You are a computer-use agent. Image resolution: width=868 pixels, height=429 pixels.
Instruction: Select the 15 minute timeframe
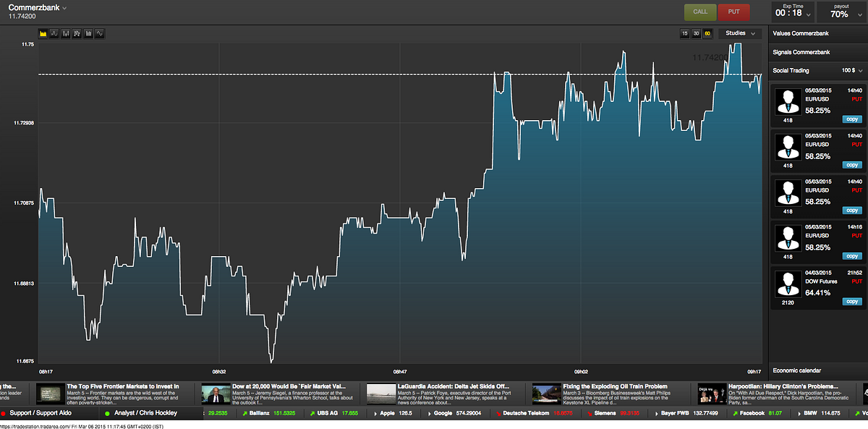[x=685, y=33]
